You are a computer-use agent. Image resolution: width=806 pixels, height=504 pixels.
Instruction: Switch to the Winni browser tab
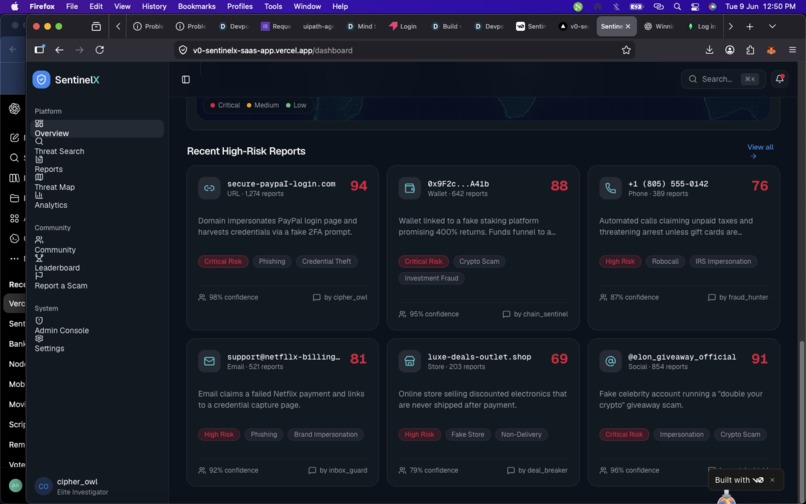pos(659,26)
